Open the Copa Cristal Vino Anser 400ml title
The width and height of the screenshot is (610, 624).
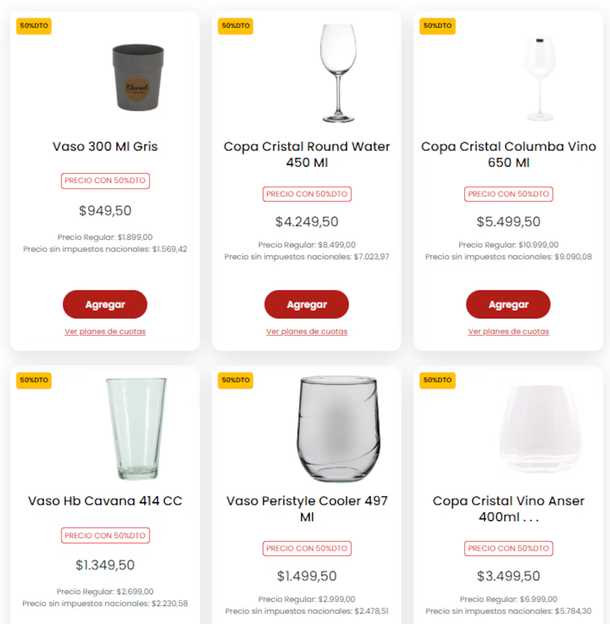click(508, 509)
